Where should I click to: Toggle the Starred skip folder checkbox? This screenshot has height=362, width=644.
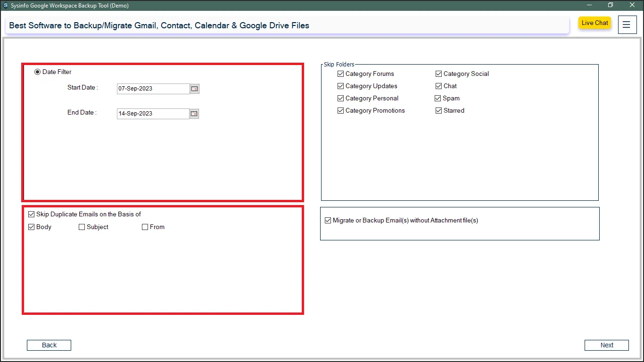pos(439,111)
